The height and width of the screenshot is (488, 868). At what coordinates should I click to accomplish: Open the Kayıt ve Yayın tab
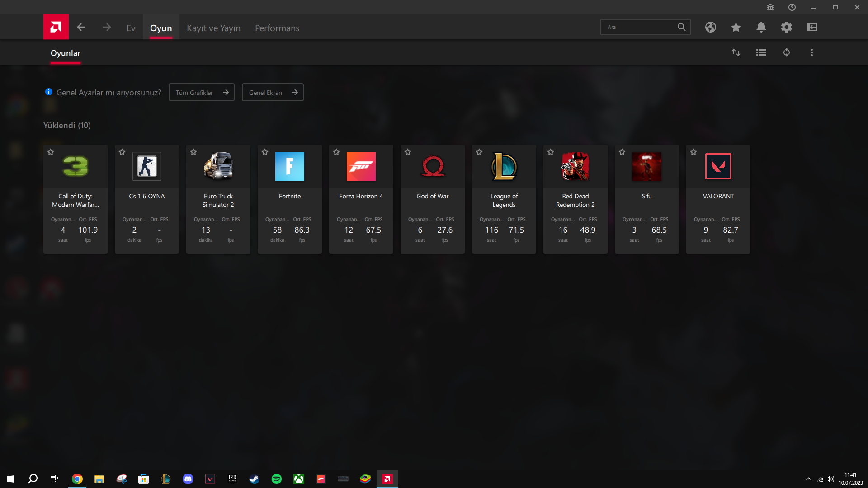pos(213,28)
